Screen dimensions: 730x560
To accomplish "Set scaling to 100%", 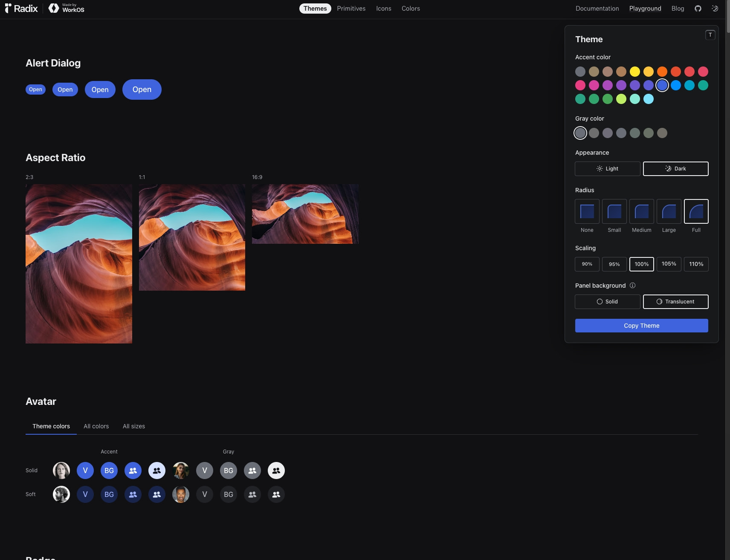I will [x=642, y=264].
